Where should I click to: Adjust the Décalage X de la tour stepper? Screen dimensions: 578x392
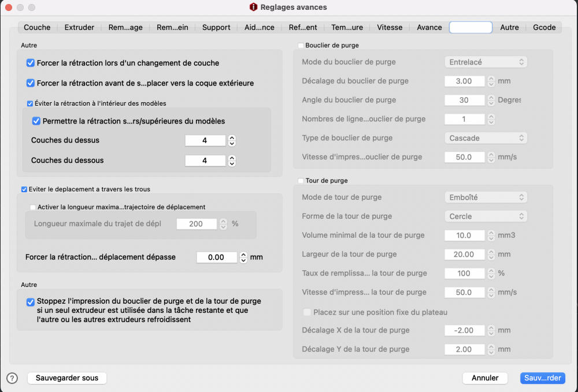click(491, 330)
